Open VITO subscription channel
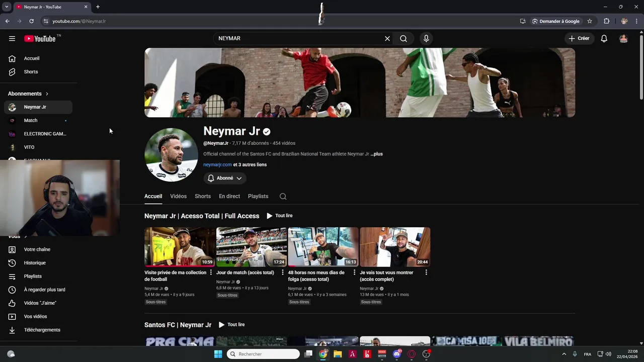This screenshot has height=362, width=644. [38, 147]
